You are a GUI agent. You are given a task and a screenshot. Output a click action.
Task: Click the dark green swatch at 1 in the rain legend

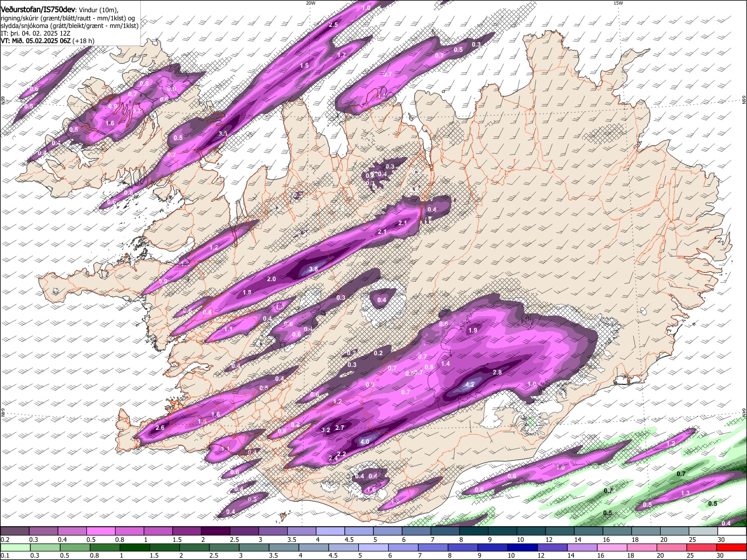pyautogui.click(x=134, y=548)
